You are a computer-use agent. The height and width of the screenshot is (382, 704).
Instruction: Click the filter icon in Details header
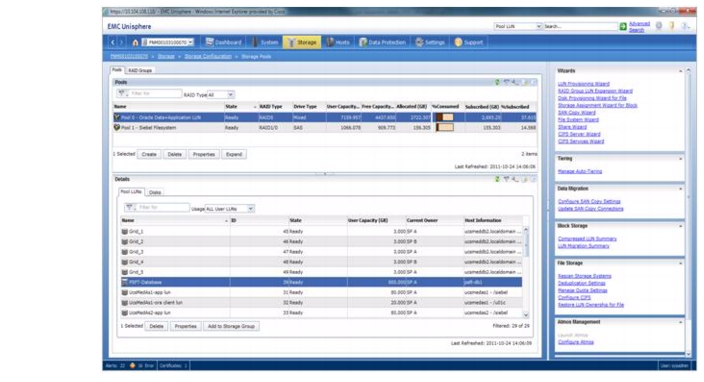pos(506,179)
